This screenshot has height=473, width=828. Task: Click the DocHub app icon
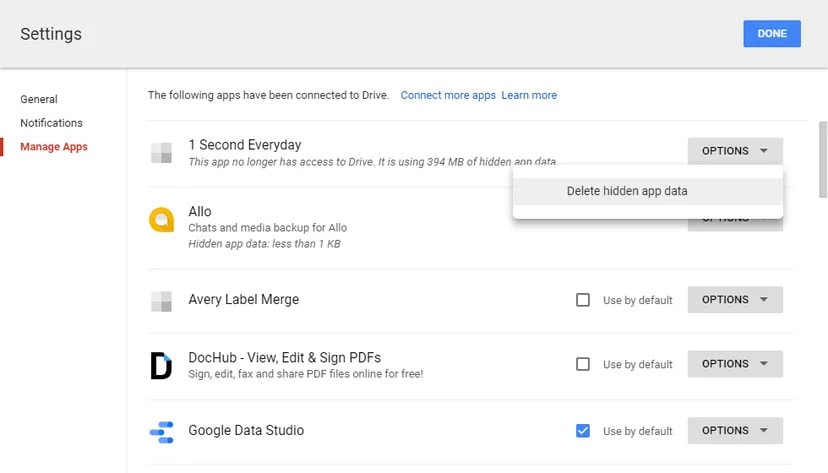tap(161, 365)
